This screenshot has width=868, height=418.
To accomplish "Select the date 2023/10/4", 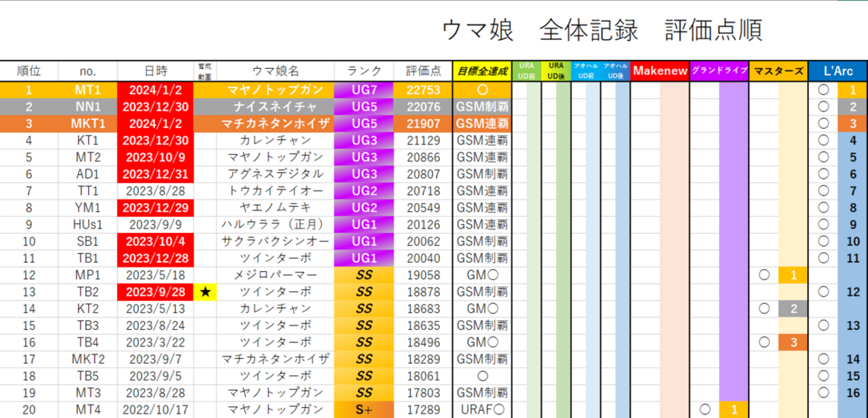I will click(x=156, y=241).
